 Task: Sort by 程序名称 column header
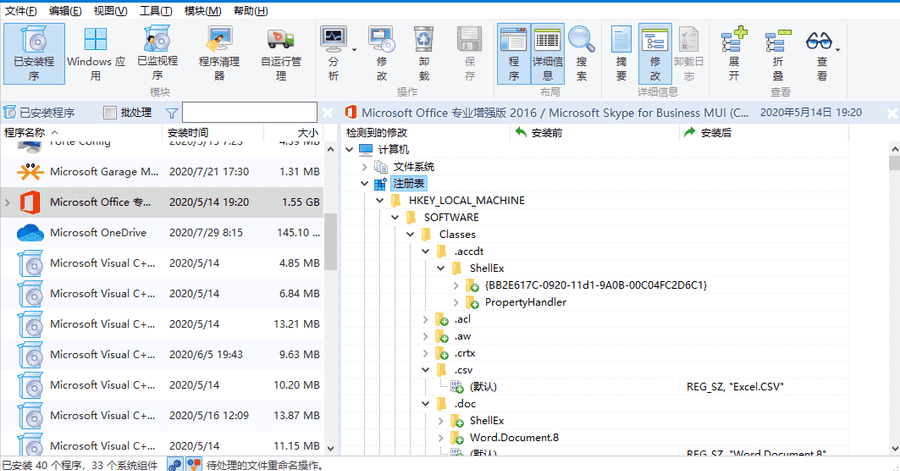click(82, 133)
